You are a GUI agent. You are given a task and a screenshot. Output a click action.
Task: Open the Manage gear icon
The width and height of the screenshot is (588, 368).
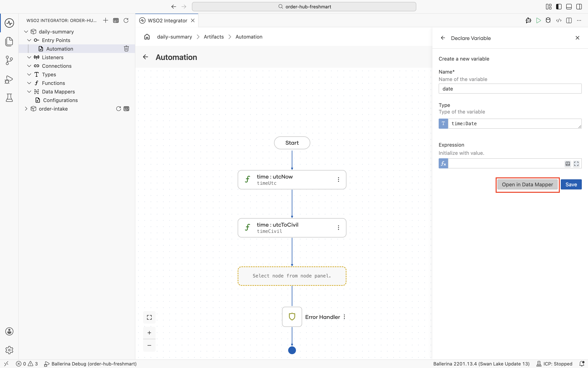[x=9, y=350]
